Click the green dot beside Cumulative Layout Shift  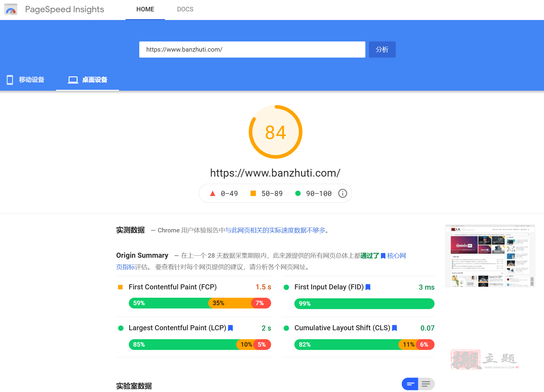286,328
